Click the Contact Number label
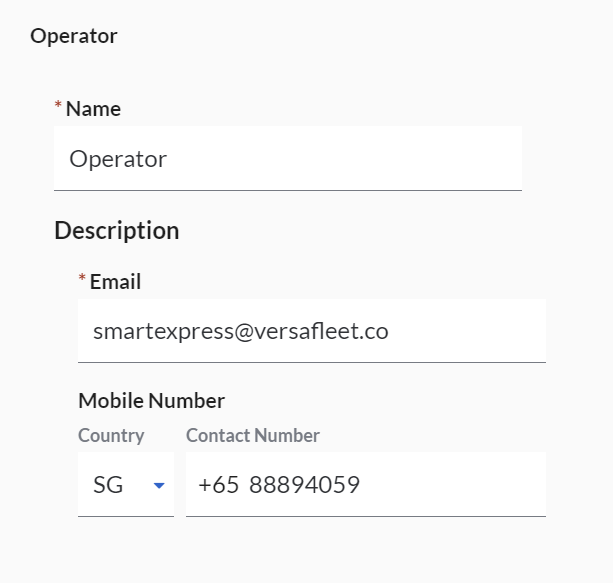Viewport: 613px width, 583px height. [252, 436]
